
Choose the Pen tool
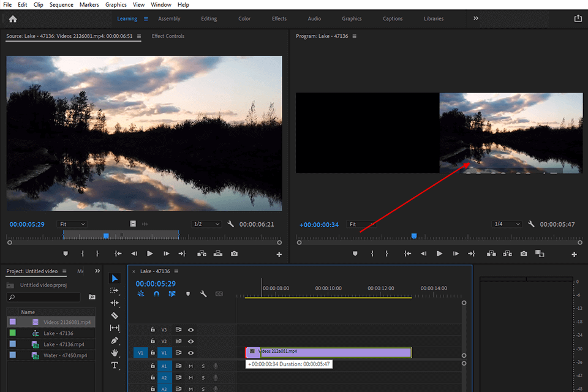115,341
